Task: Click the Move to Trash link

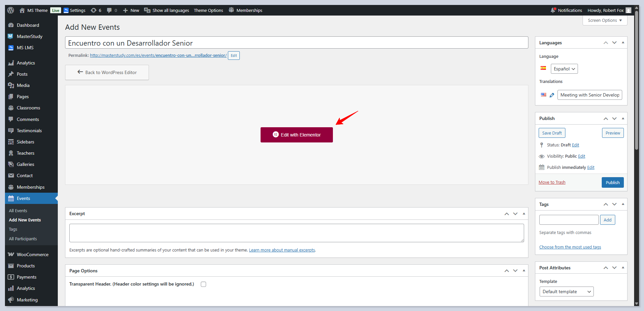Action: tap(552, 182)
